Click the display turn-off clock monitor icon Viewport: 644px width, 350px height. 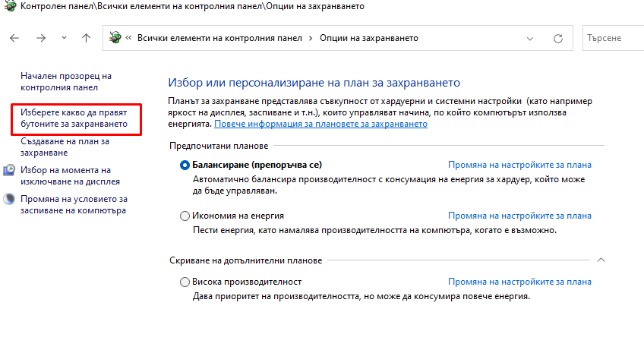pyautogui.click(x=9, y=170)
